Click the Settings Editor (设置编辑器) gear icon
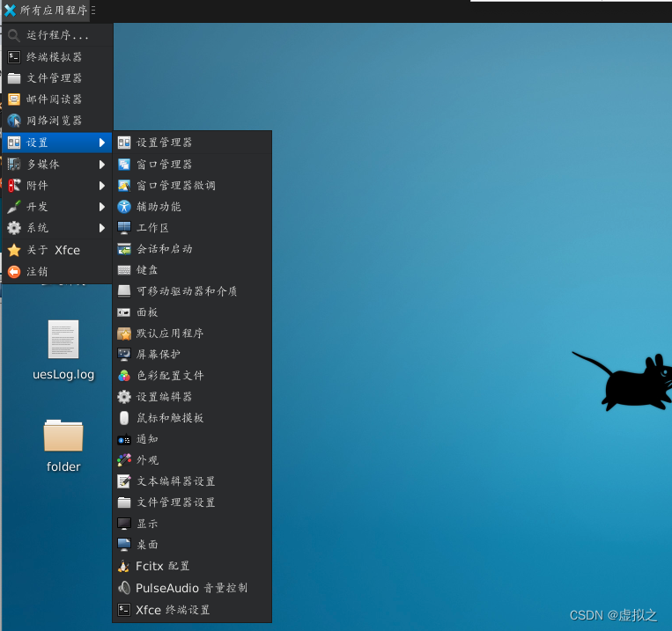672x631 pixels. coord(124,397)
